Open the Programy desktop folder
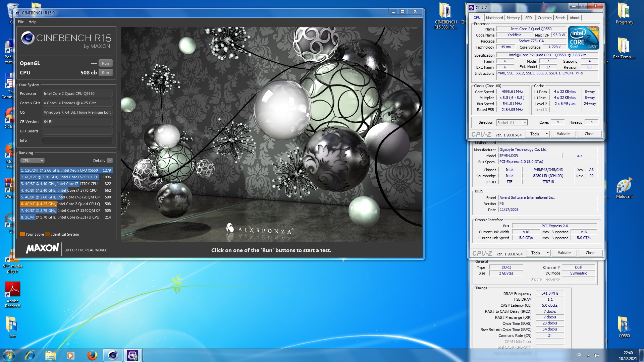644x362 pixels. pyautogui.click(x=624, y=13)
